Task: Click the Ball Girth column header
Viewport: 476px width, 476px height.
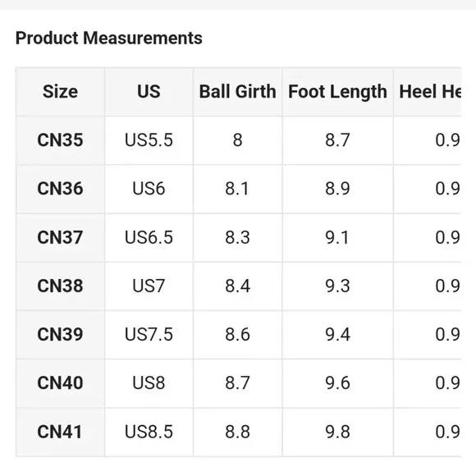Action: point(237,91)
